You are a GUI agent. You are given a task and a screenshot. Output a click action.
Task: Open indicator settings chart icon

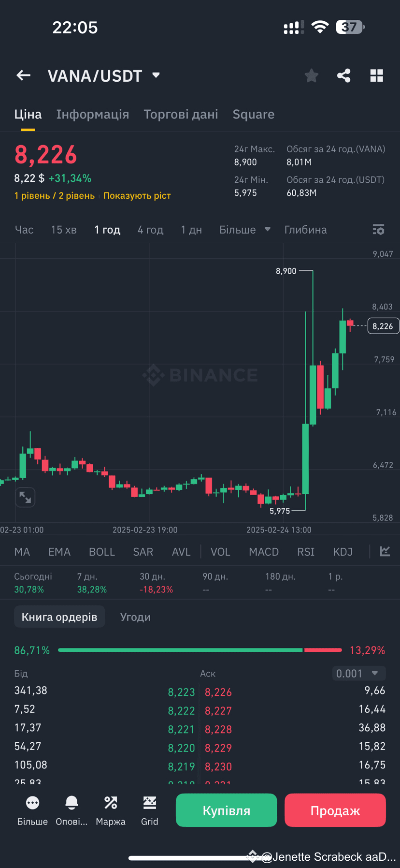(385, 551)
